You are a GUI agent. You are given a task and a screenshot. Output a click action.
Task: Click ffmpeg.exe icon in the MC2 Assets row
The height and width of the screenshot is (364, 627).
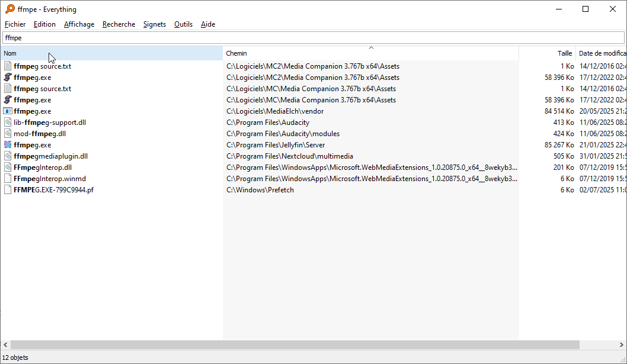[x=8, y=77]
